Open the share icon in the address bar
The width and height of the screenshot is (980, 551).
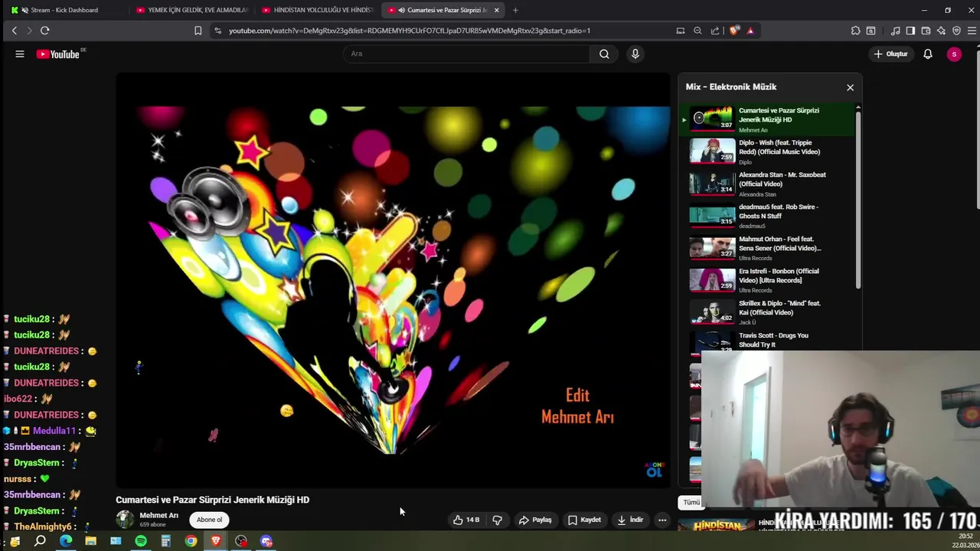point(715,31)
